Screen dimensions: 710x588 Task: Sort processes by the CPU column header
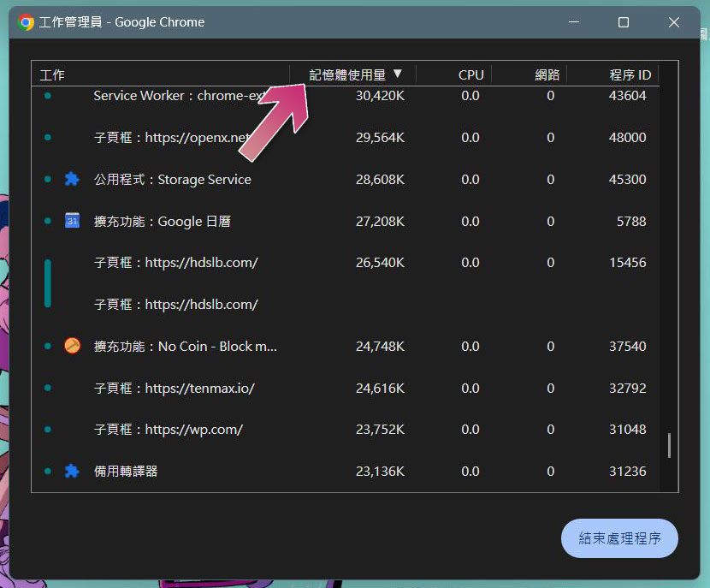470,74
